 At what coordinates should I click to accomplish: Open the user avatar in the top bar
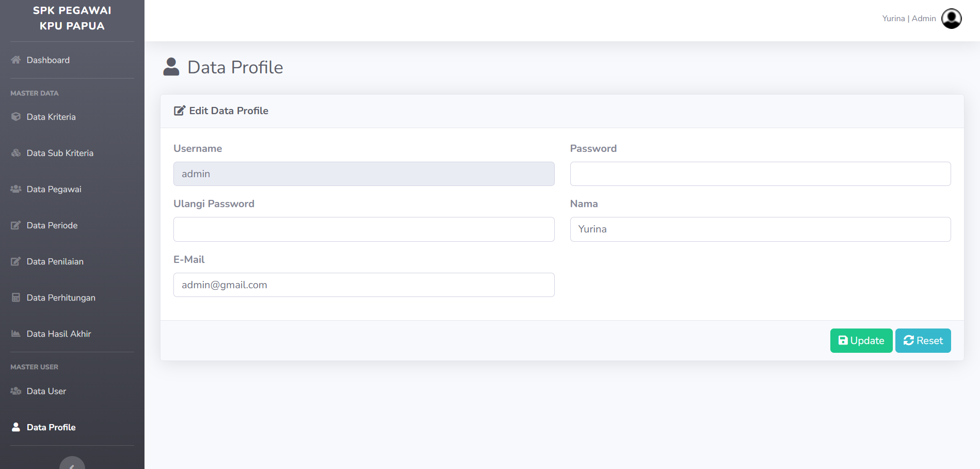(x=952, y=19)
